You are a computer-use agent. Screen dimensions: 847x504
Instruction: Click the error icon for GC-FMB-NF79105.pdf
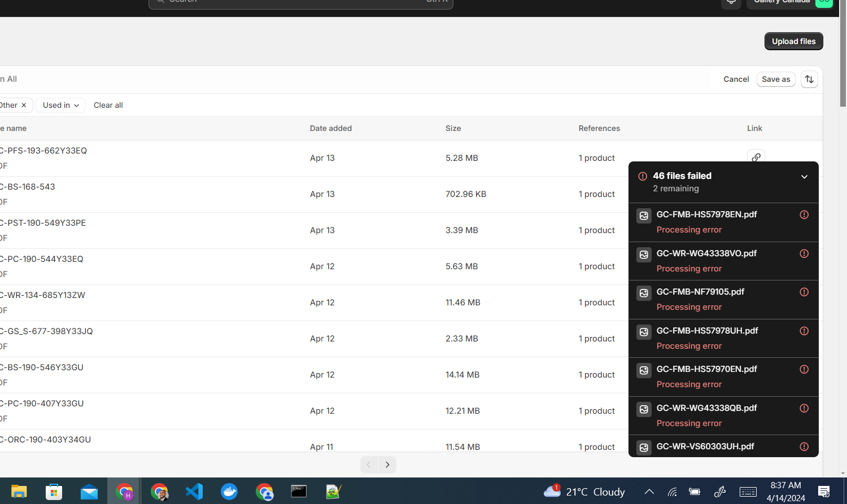coord(804,292)
